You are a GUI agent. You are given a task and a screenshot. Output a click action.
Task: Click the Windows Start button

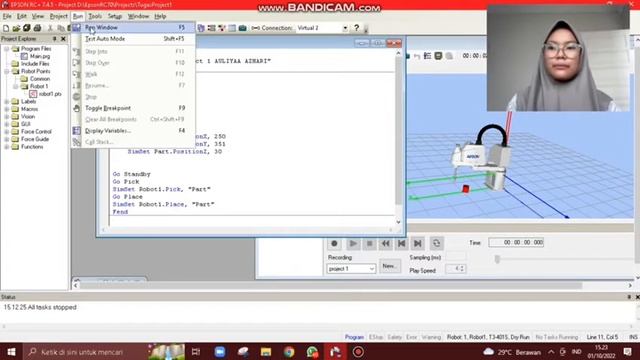(11, 352)
